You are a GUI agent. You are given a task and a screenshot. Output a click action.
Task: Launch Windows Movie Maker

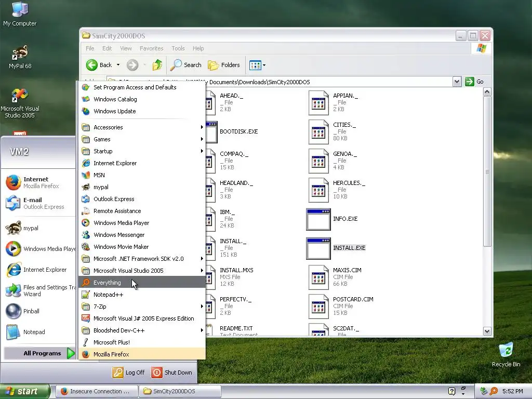[x=142, y=247]
